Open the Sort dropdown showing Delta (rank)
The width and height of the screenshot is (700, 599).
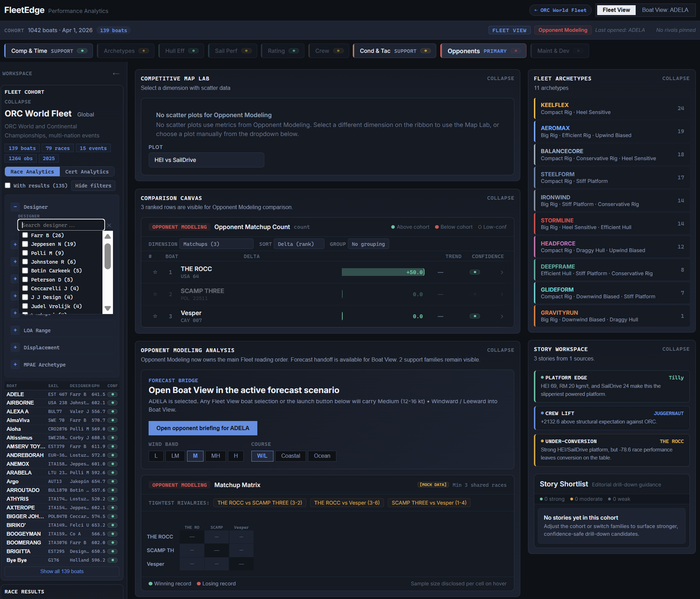(x=299, y=244)
